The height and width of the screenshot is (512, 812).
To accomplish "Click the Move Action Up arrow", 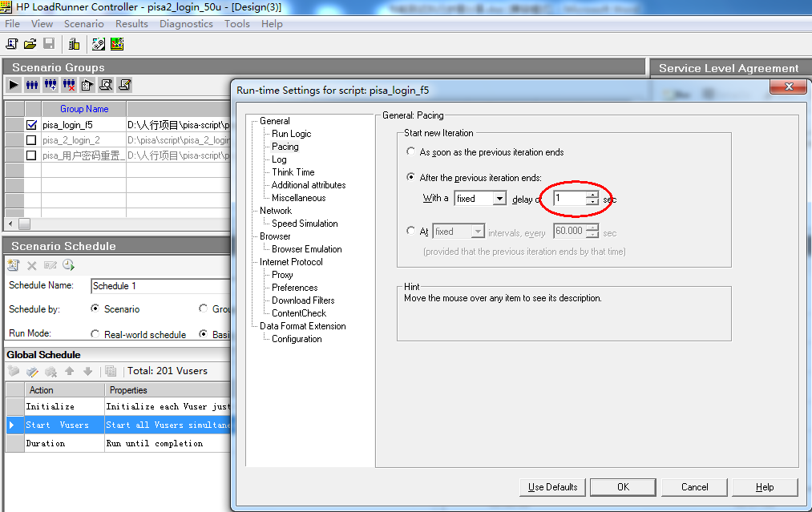I will pos(70,371).
